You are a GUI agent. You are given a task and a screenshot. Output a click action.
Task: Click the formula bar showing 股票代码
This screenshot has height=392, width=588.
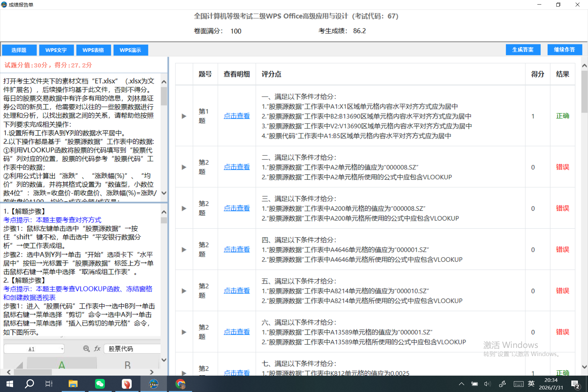[x=132, y=349]
